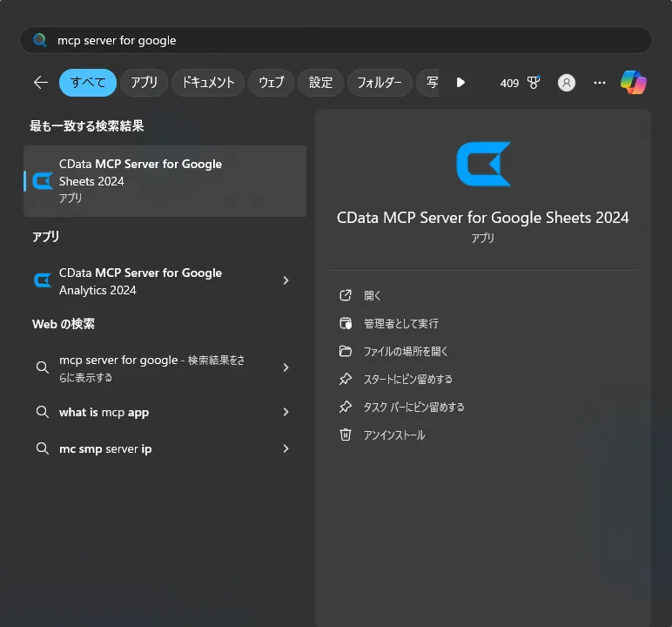This screenshot has height=627, width=672.
Task: Click the back arrow icon
Action: click(x=41, y=83)
